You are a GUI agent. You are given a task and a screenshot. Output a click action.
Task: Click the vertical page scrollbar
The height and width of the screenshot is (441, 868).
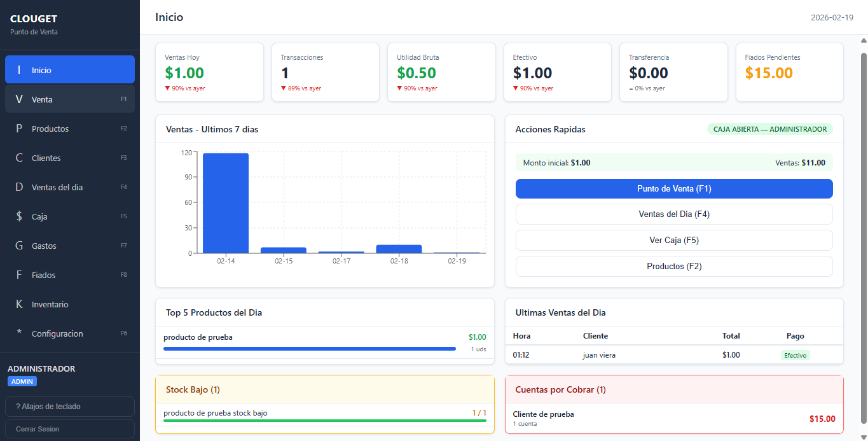864,239
